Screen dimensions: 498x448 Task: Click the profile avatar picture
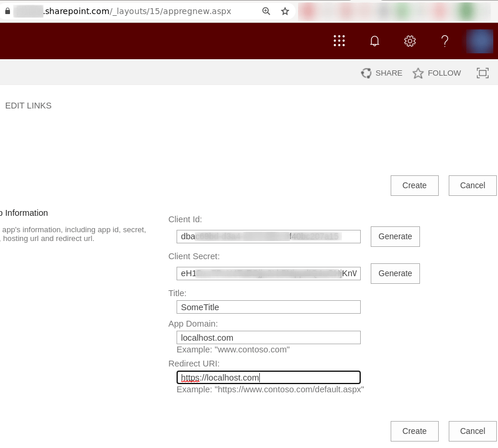point(479,41)
